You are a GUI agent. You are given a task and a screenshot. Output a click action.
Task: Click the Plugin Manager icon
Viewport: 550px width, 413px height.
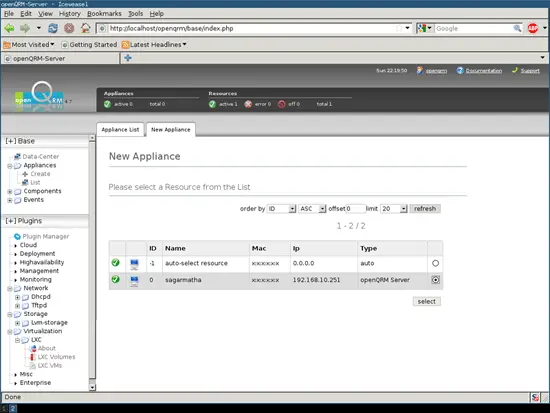[17, 237]
